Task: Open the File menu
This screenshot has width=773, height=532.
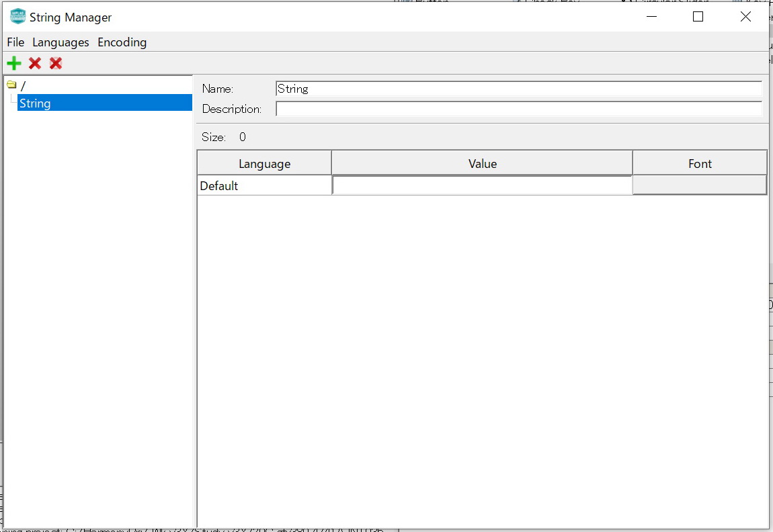Action: click(x=15, y=42)
